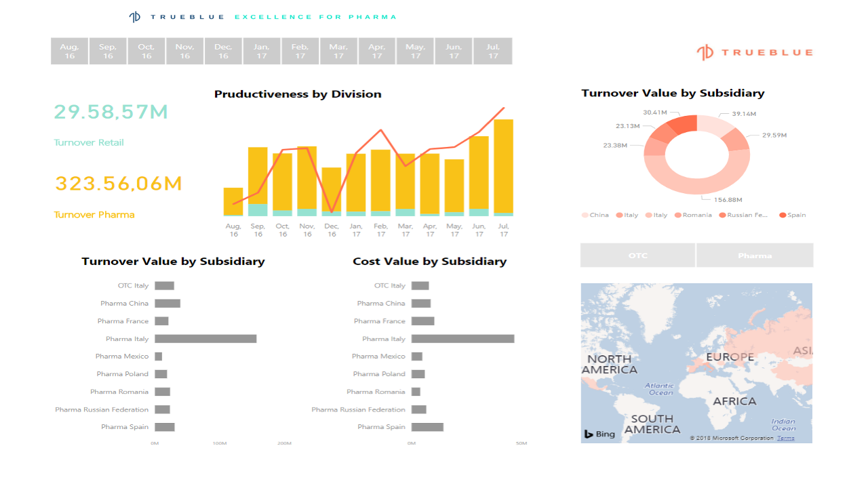868x488 pixels.
Task: Filter by the Dec 16 month tile
Action: coord(223,51)
